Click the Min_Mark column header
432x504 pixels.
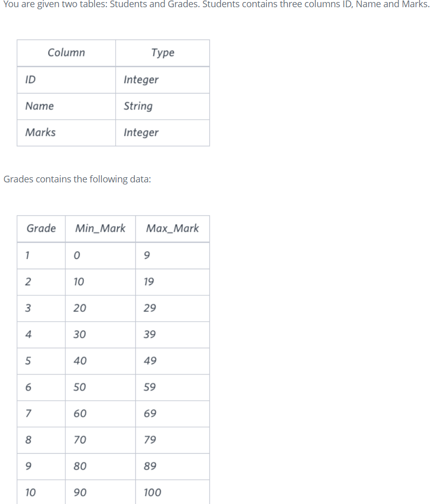[100, 229]
